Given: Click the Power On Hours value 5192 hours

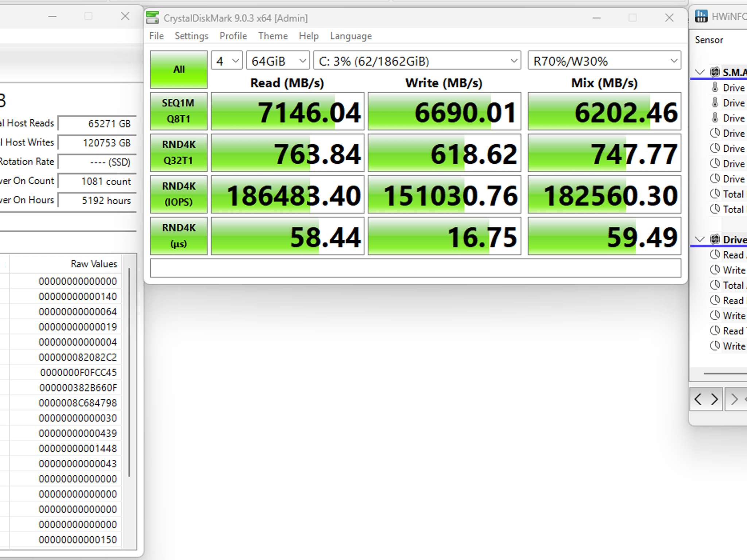Looking at the screenshot, I should (x=97, y=201).
